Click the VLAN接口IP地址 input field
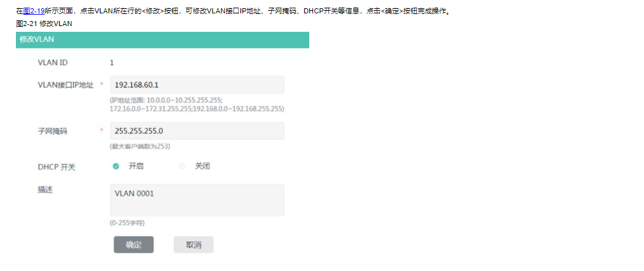644x271 pixels. [x=197, y=85]
